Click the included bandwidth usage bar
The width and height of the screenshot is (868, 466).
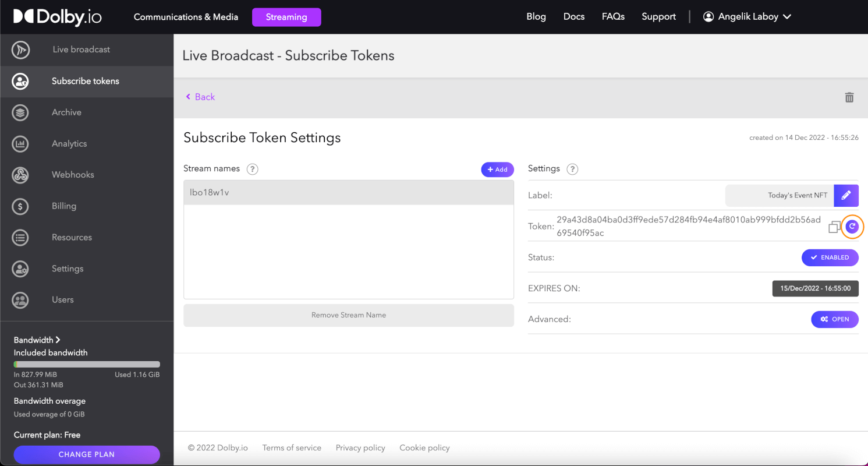point(87,364)
